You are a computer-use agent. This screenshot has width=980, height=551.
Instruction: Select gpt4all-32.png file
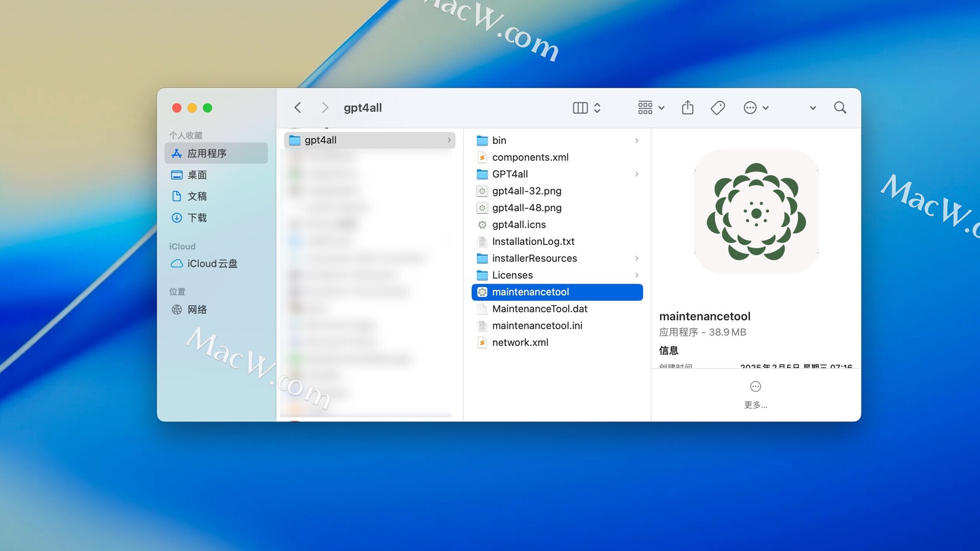[557, 191]
